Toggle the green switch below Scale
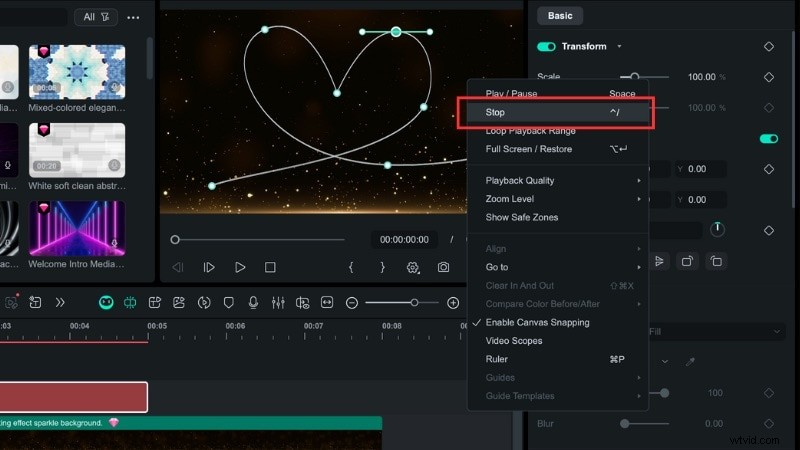This screenshot has width=800, height=450. tap(768, 138)
